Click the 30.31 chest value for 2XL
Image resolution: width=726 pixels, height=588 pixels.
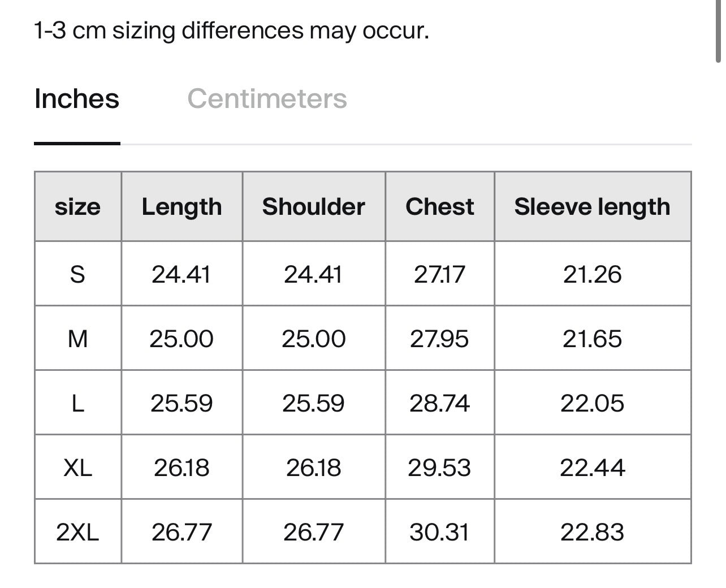pyautogui.click(x=440, y=532)
